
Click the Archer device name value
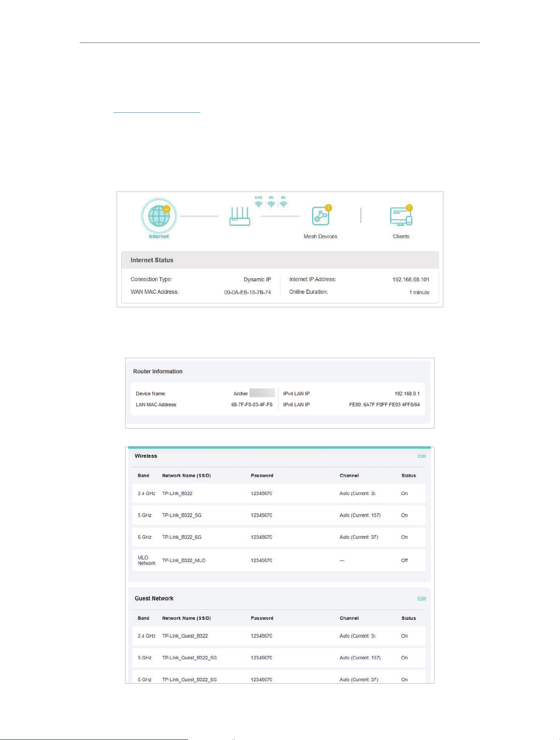point(241,394)
